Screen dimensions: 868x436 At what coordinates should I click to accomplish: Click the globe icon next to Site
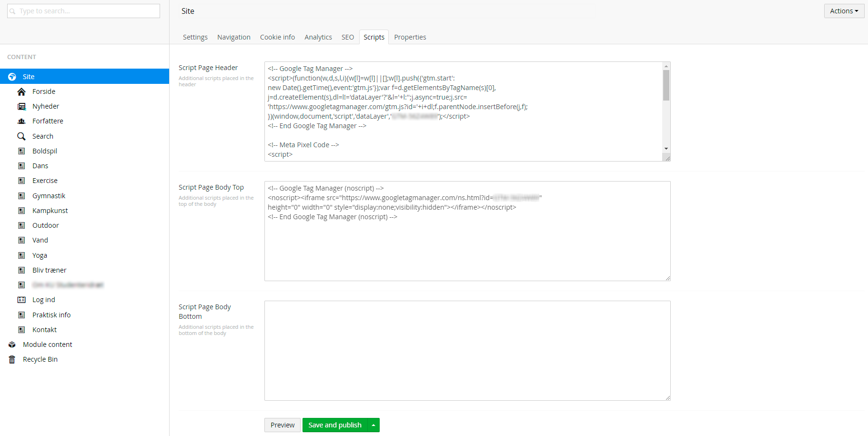12,77
